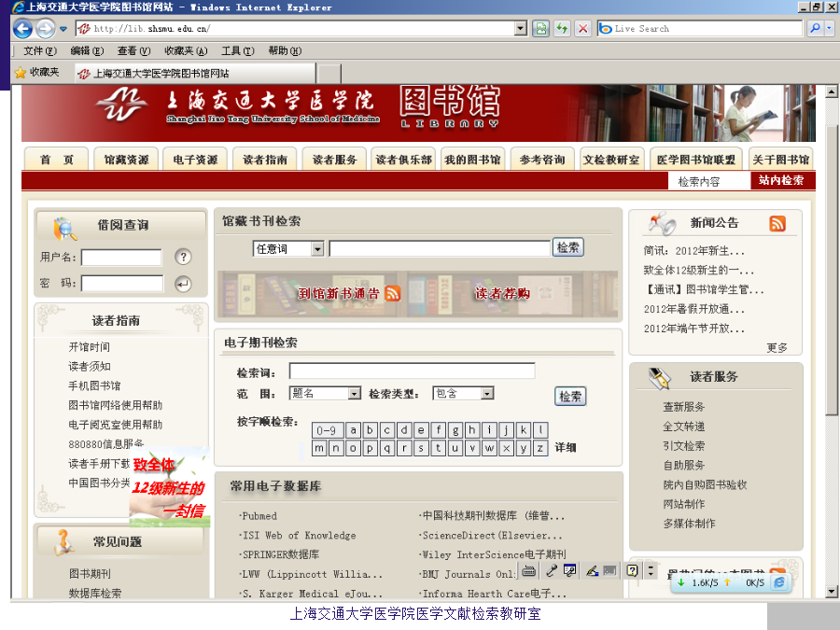This screenshot has width=840, height=630.
Task: Open the search provider dropdown arrow
Action: (x=830, y=28)
